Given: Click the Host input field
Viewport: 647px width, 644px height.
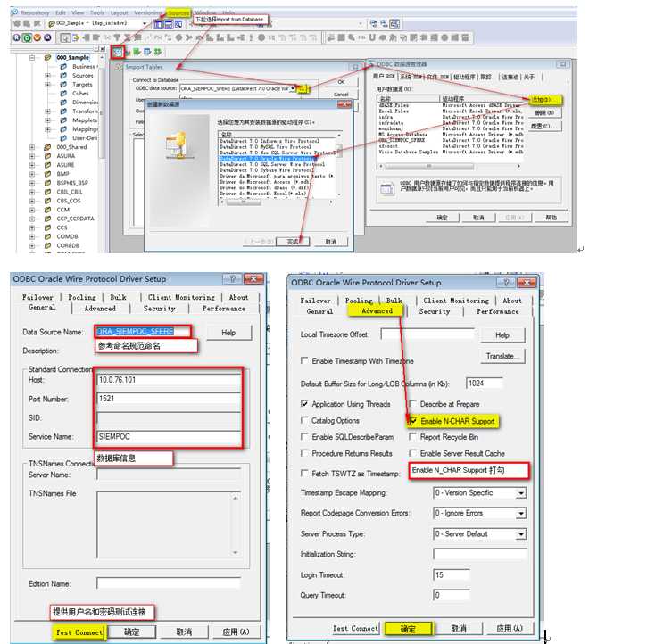Looking at the screenshot, I should pos(169,380).
